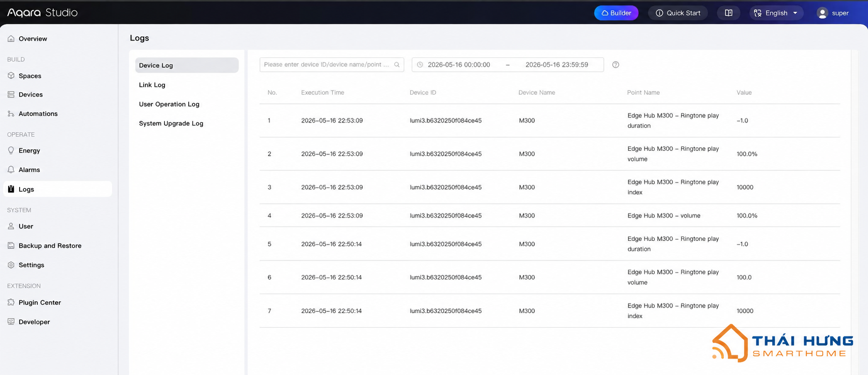
Task: Open the Settings gear icon
Action: pos(11,265)
